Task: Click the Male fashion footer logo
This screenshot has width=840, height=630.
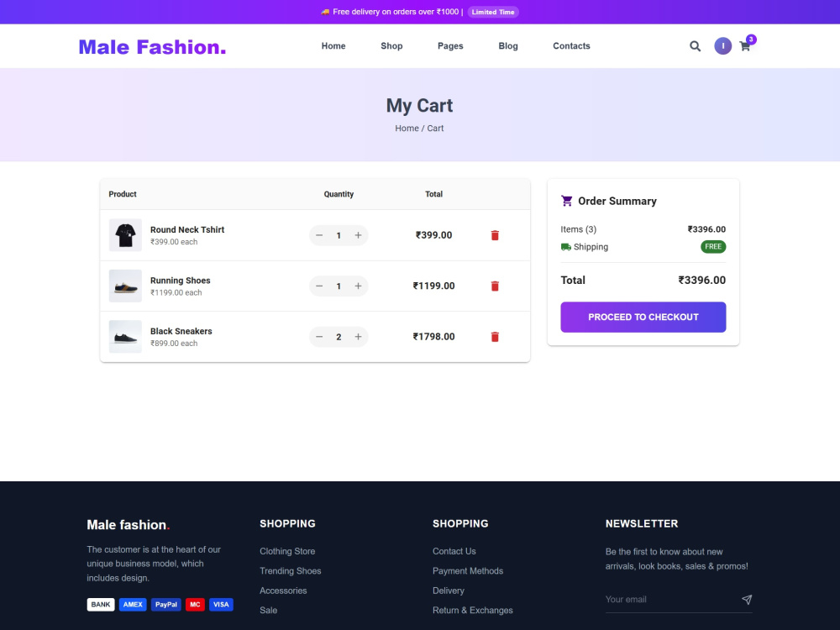Action: (128, 525)
